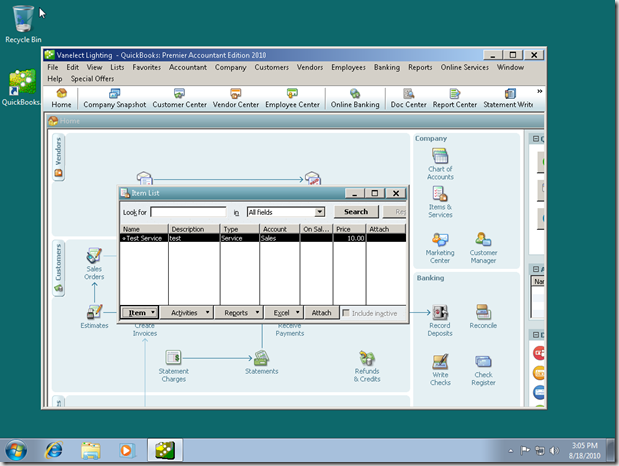
Task: Open the Report Center toolbar icon
Action: point(454,98)
